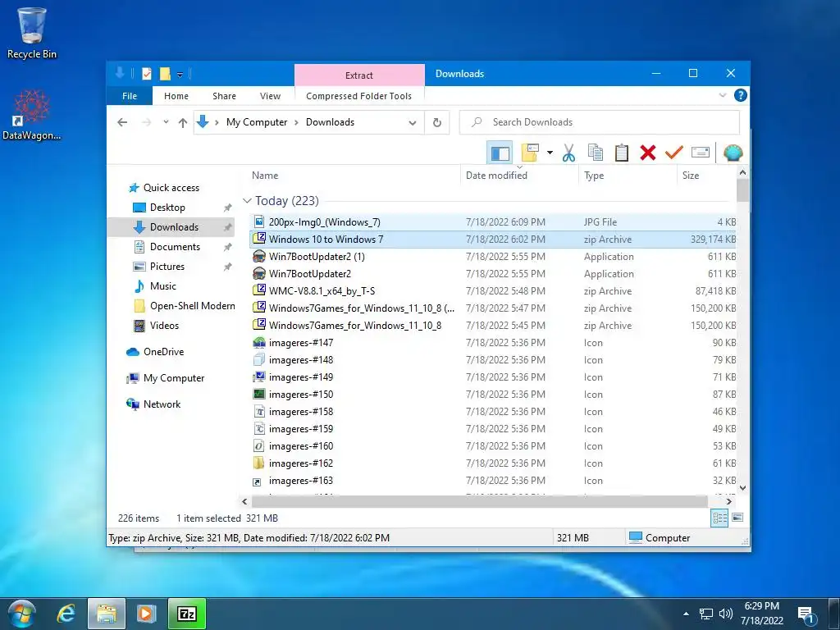Click the horizontal scrollbar thumb
The height and width of the screenshot is (630, 840).
pyautogui.click(x=479, y=501)
